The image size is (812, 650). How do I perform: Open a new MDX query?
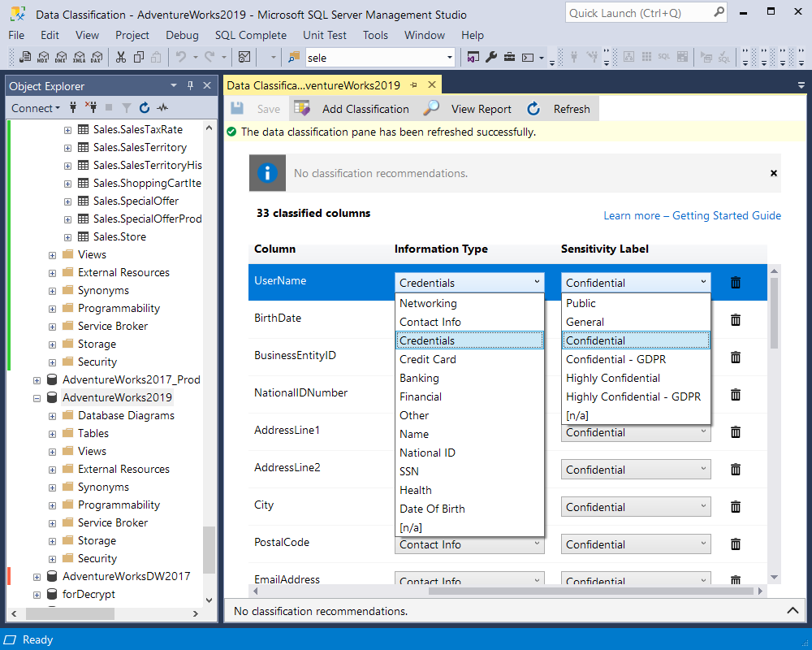[44, 57]
